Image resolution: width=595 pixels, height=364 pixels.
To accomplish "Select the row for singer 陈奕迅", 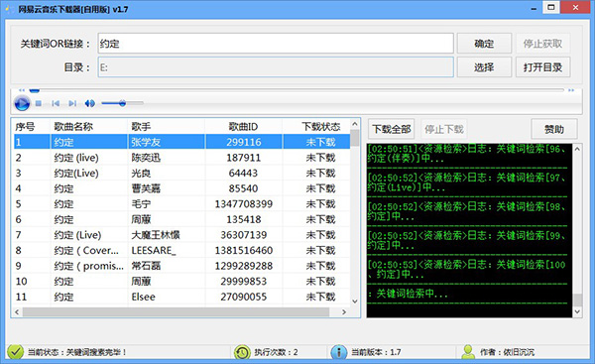I will [181, 158].
